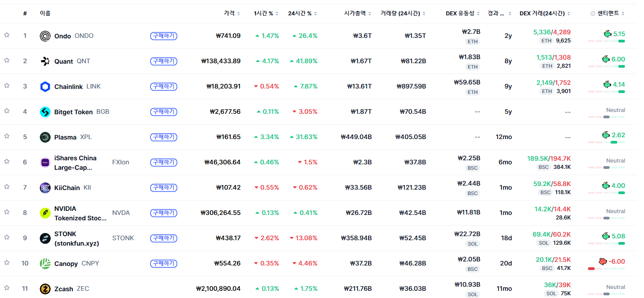
Task: Buy Chainlink via its 구매하기 button
Action: pyautogui.click(x=163, y=86)
